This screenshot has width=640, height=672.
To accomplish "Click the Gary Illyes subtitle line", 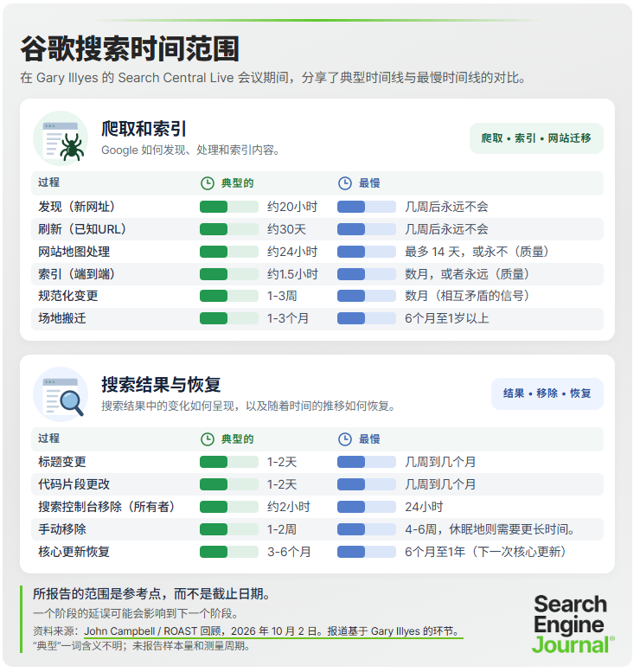I will tap(273, 78).
